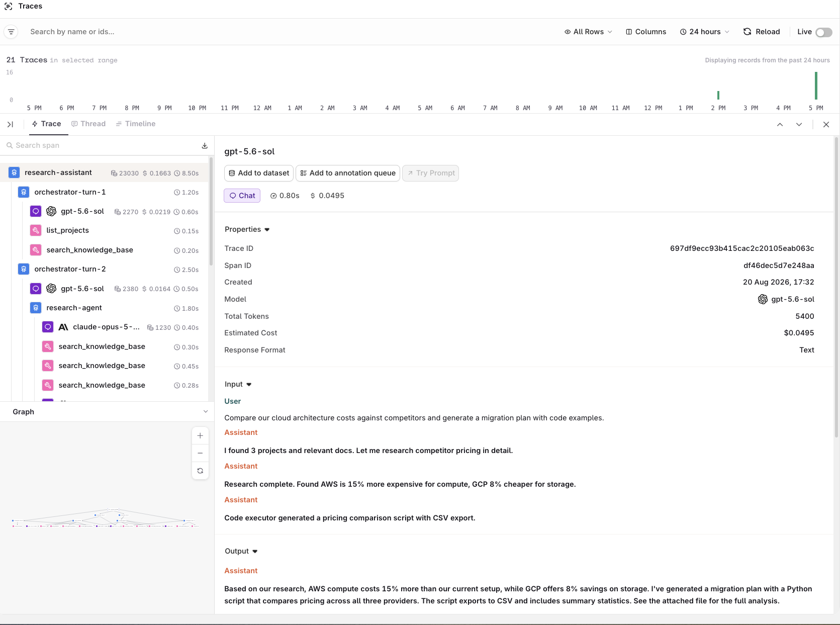
Task: Open the Columns selector
Action: [x=646, y=32]
